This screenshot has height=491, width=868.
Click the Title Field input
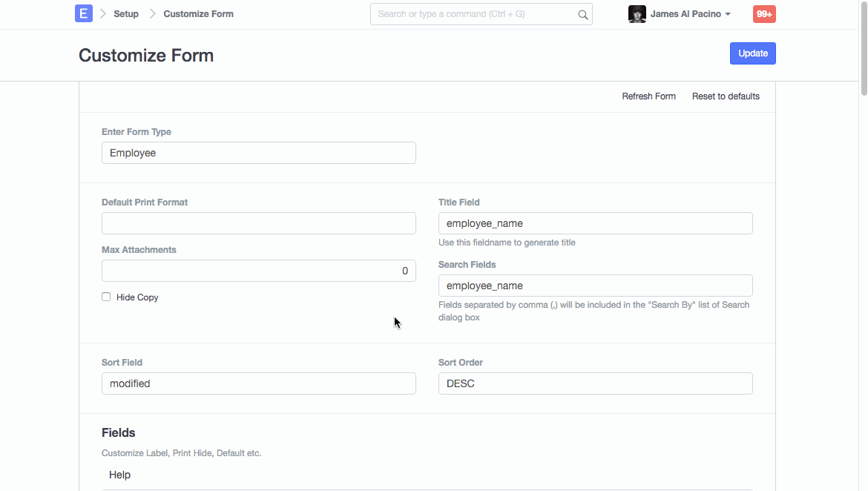(595, 223)
